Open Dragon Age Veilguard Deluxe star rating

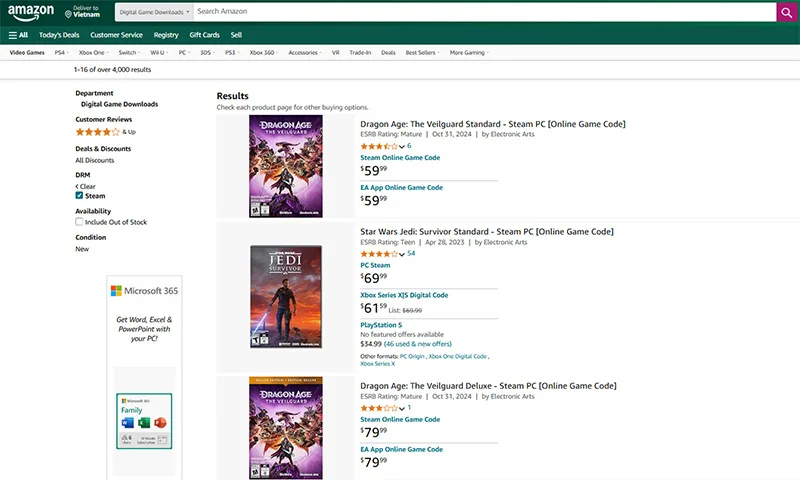tap(383, 408)
